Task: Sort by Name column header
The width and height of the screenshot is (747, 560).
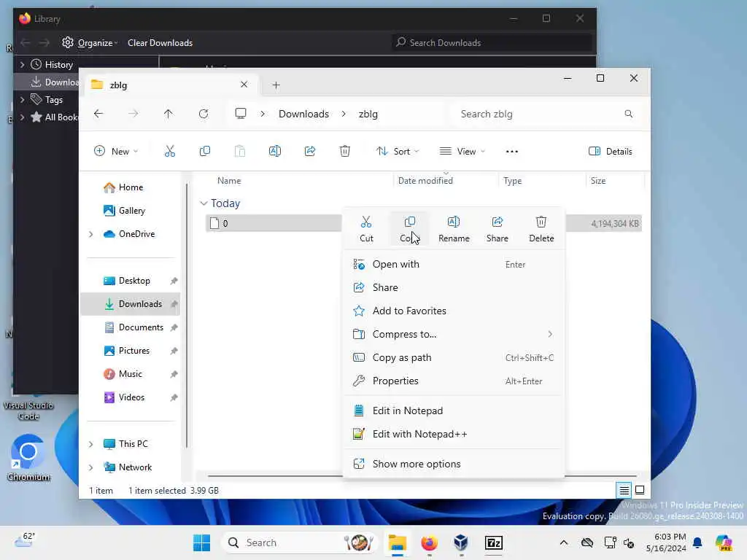Action: pyautogui.click(x=229, y=181)
